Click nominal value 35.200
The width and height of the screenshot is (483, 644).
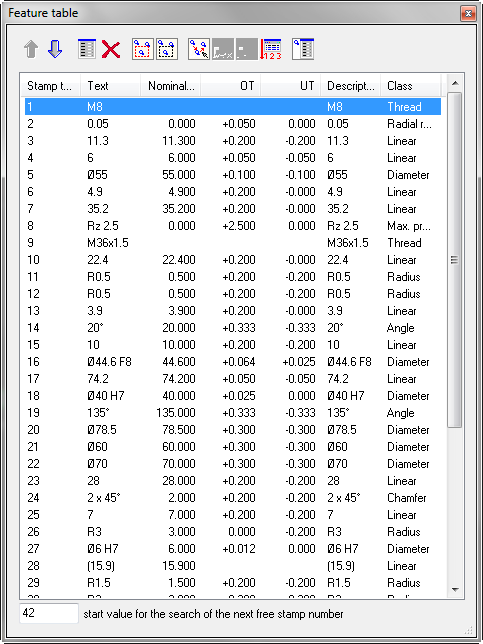(x=179, y=209)
